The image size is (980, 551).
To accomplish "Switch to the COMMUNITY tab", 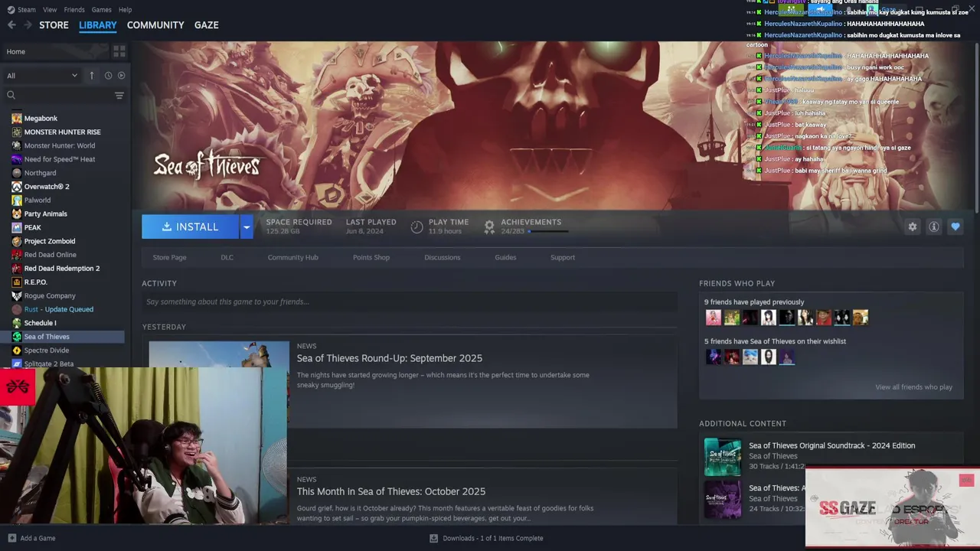I will (155, 25).
